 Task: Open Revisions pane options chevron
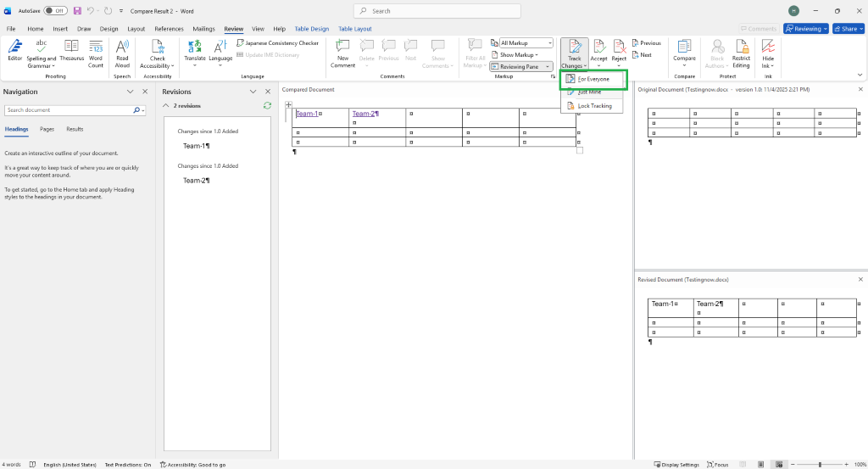[253, 92]
